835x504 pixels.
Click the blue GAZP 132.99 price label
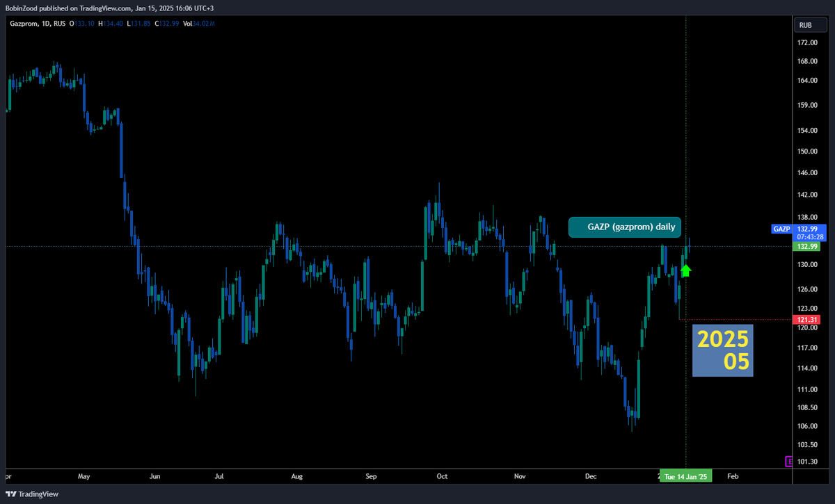(x=798, y=229)
